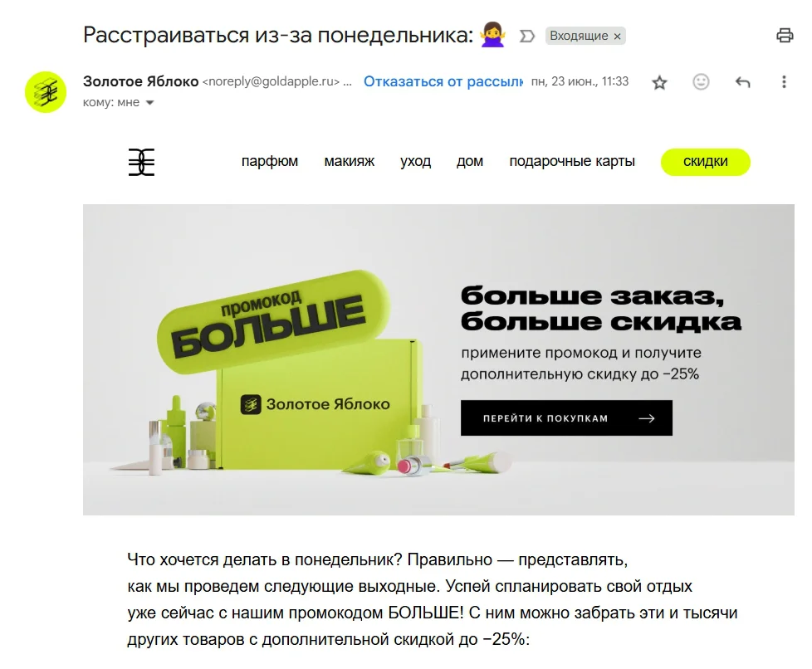This screenshot has height=669, width=812.
Task: Click the Золотое Яблоко sender avatar
Action: click(46, 92)
